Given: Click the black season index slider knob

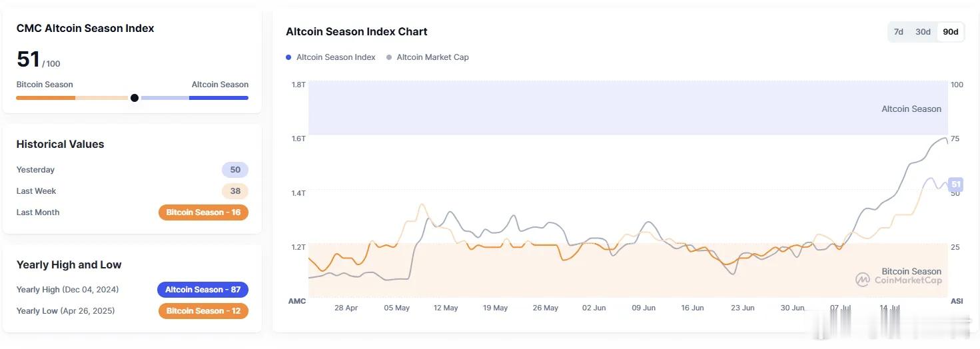Looking at the screenshot, I should point(135,98).
